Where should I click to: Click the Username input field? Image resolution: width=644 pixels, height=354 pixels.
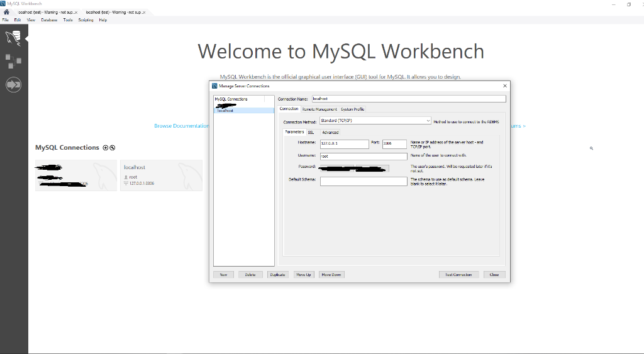click(x=364, y=157)
